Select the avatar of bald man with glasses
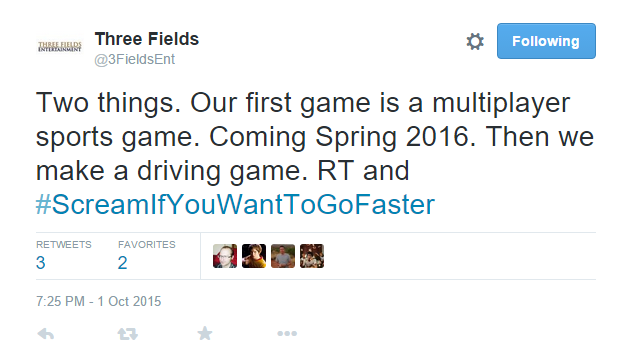631x362 pixels. click(x=225, y=256)
